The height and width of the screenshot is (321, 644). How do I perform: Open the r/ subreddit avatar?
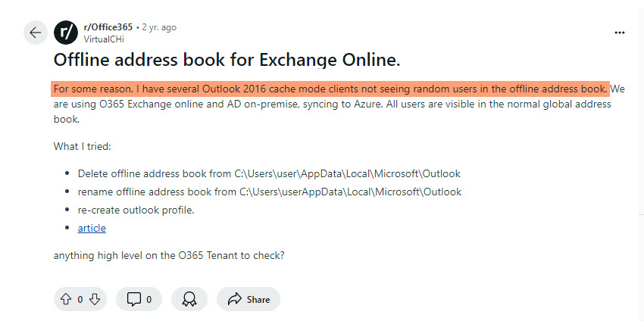pos(66,33)
